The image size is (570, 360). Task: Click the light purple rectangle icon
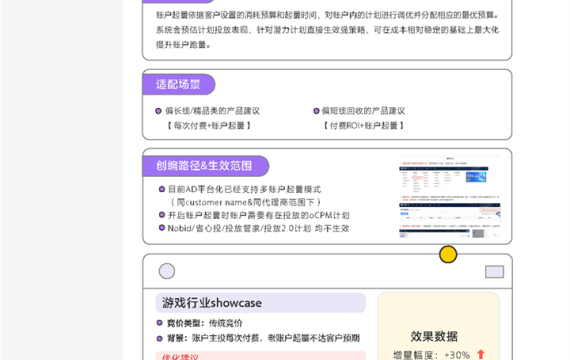pyautogui.click(x=494, y=272)
